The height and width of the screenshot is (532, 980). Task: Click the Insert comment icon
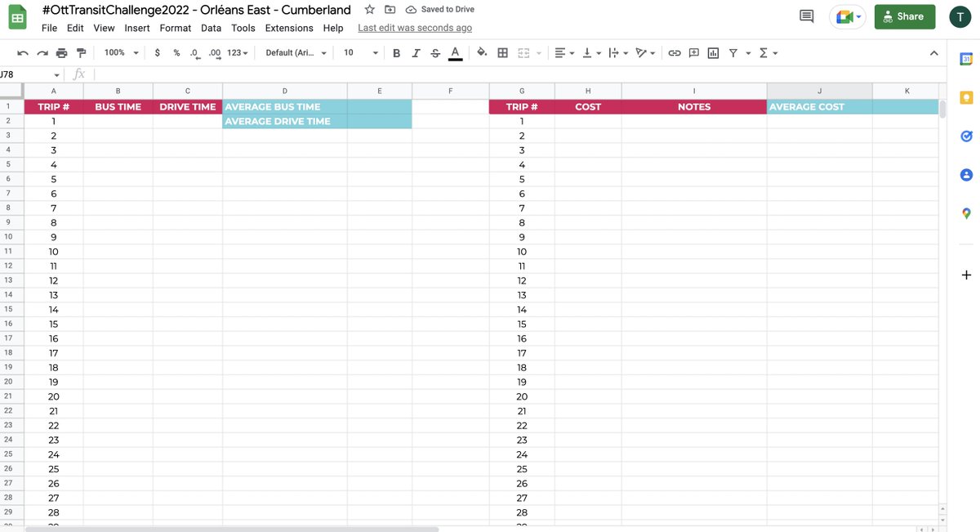[693, 52]
